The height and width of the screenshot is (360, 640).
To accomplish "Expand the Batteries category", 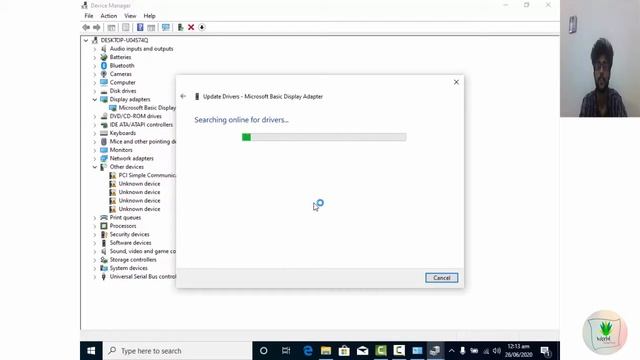I will click(95, 58).
